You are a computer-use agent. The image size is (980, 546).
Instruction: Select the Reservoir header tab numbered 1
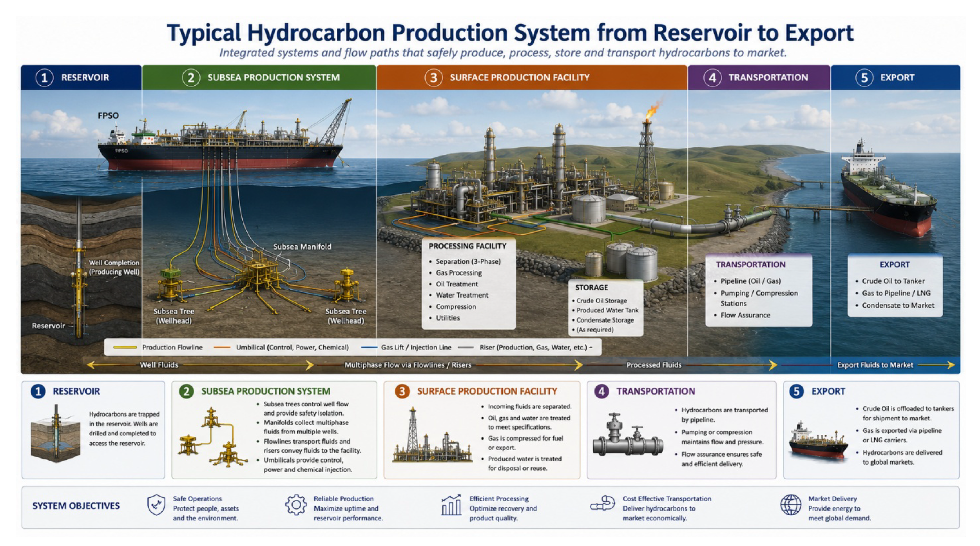tap(81, 77)
